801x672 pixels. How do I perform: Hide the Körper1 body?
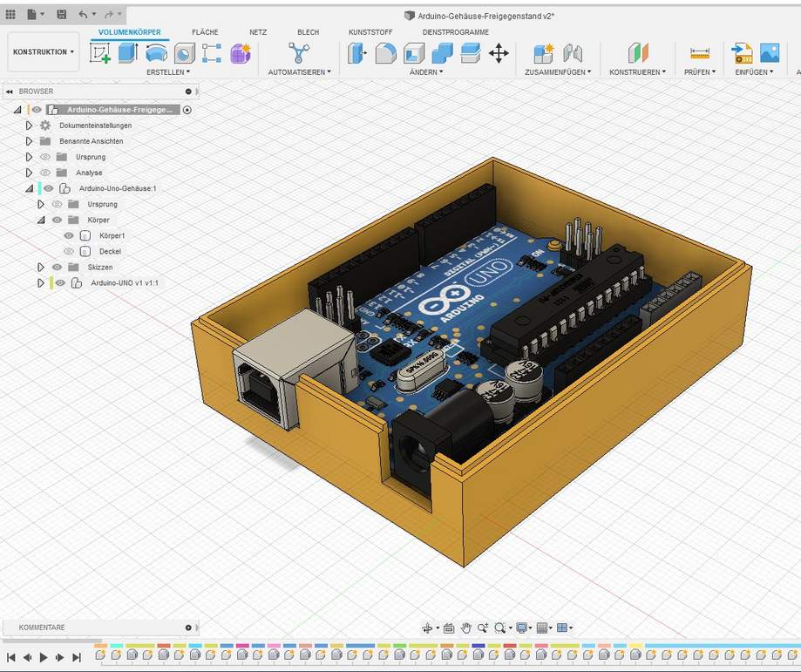[68, 235]
